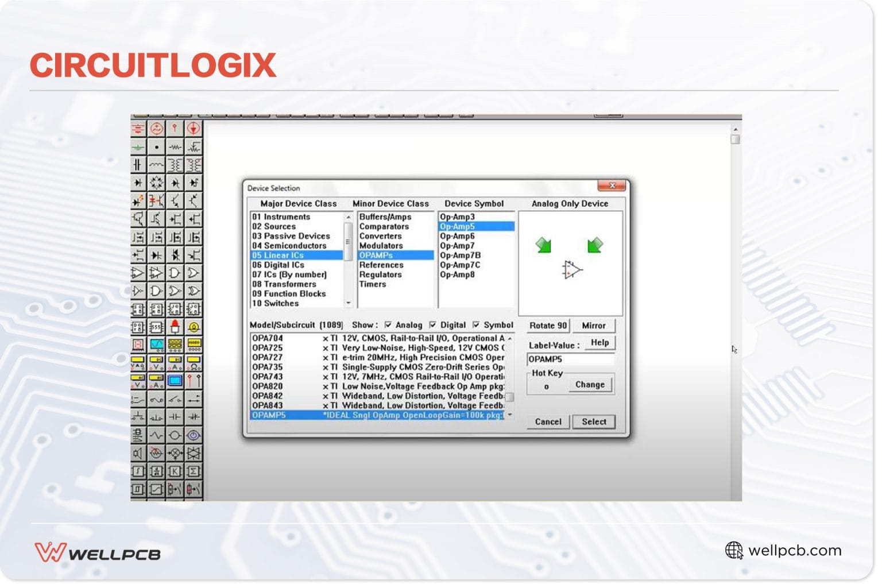The image size is (882, 588).
Task: Select the 555 timer IC icon
Action: point(155,327)
